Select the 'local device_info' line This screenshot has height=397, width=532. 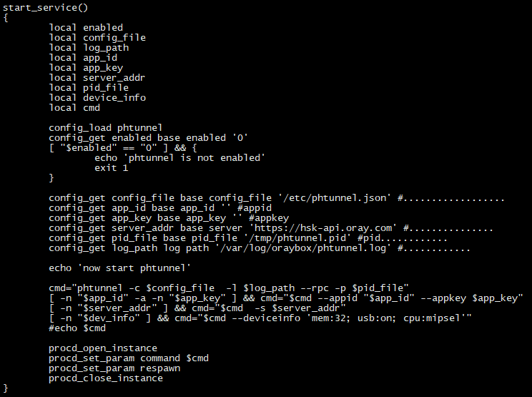tap(97, 98)
